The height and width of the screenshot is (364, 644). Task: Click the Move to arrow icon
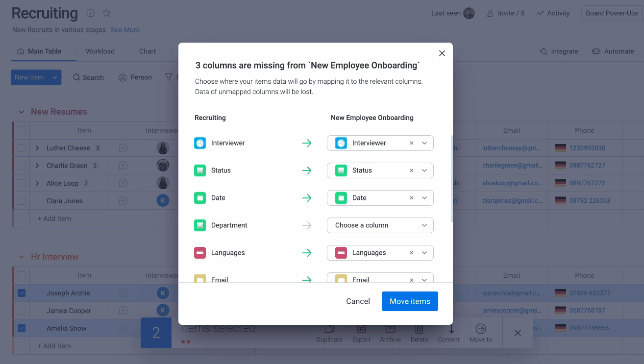pyautogui.click(x=481, y=329)
